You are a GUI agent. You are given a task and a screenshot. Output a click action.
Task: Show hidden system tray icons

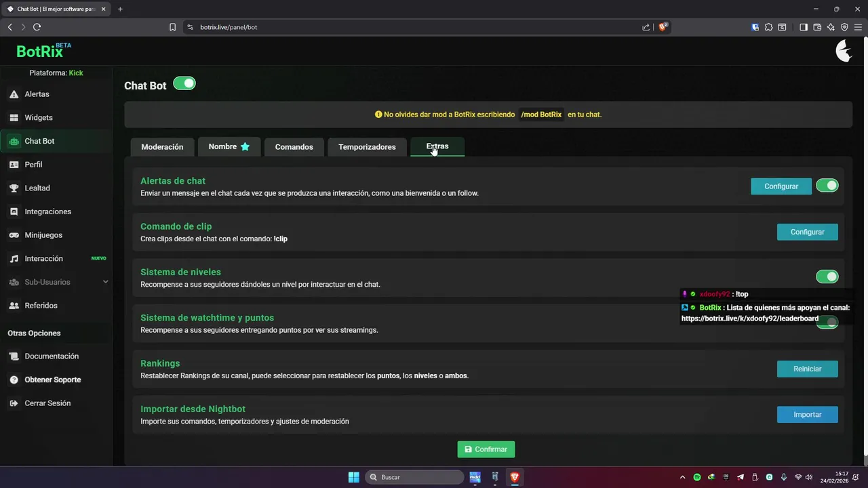coord(682,477)
